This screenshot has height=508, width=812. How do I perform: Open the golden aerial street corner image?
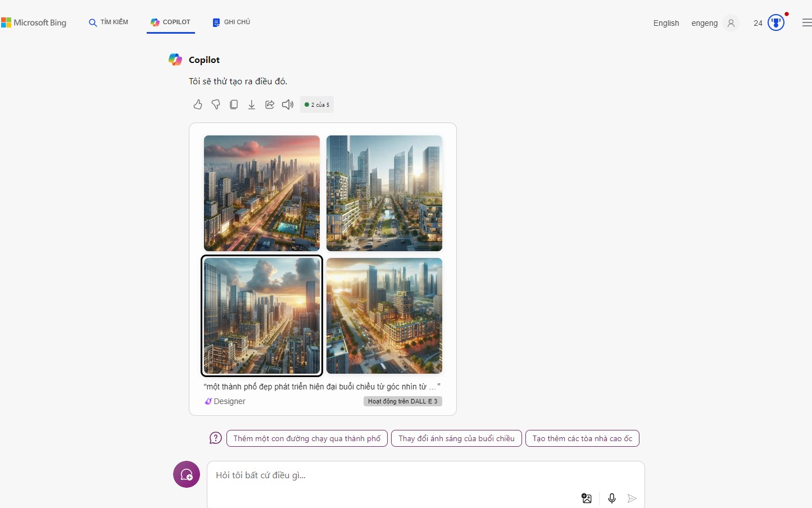384,316
